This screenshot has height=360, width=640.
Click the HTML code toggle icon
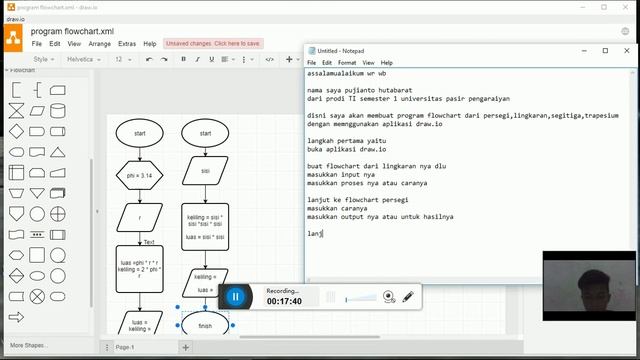269,60
